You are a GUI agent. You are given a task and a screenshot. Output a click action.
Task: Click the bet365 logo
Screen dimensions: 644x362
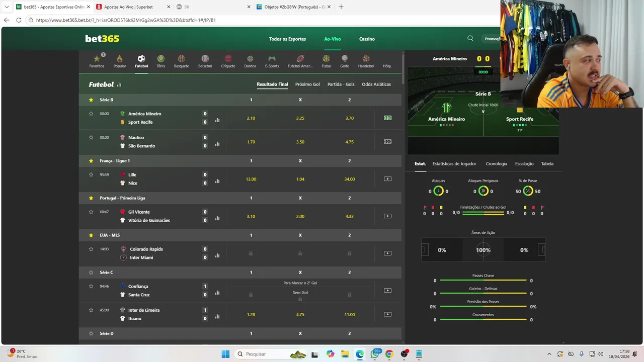[x=102, y=39]
